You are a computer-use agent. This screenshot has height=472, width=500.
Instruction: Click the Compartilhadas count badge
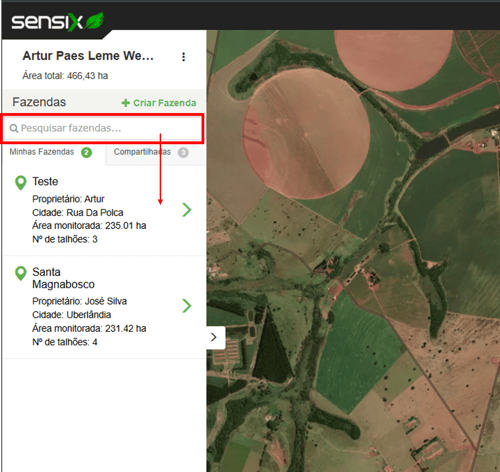(183, 153)
